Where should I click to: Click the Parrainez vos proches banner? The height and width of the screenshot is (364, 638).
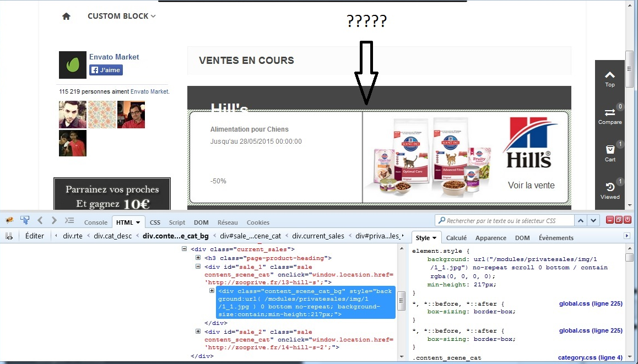tap(112, 194)
